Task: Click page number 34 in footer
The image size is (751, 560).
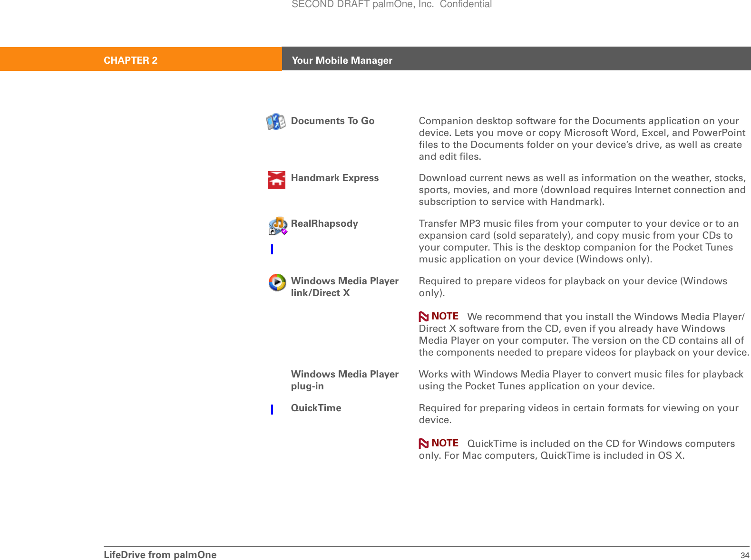Action: click(x=745, y=555)
